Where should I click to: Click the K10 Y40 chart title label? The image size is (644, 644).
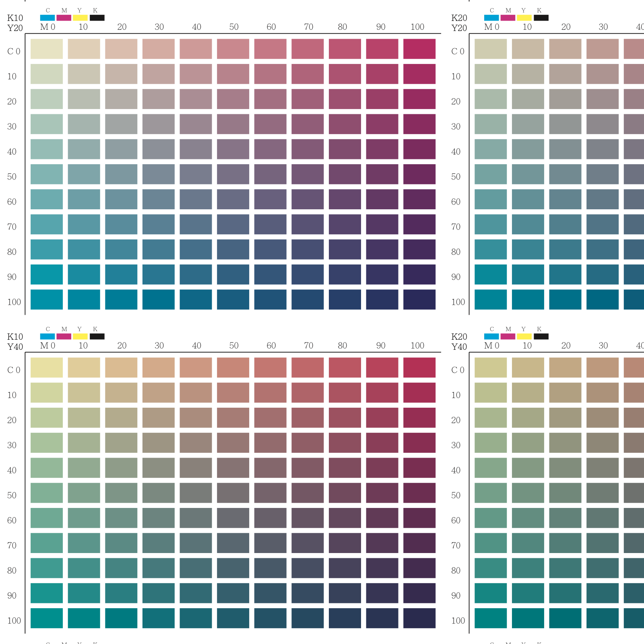(15, 341)
